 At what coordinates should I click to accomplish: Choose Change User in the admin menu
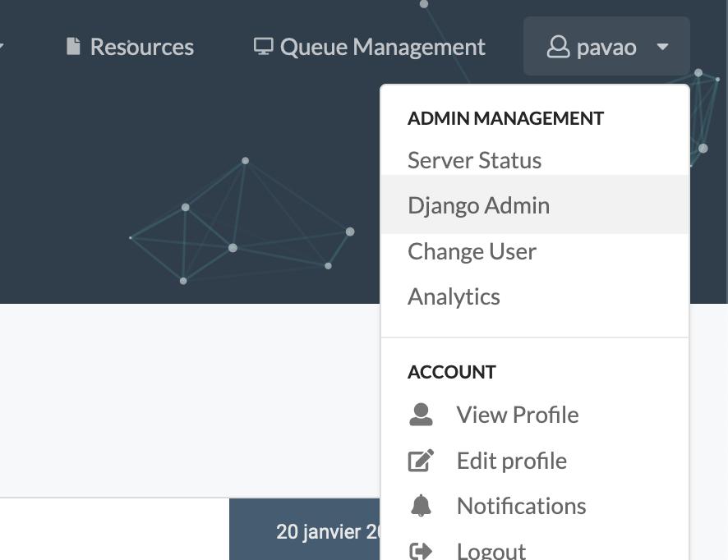coord(472,250)
